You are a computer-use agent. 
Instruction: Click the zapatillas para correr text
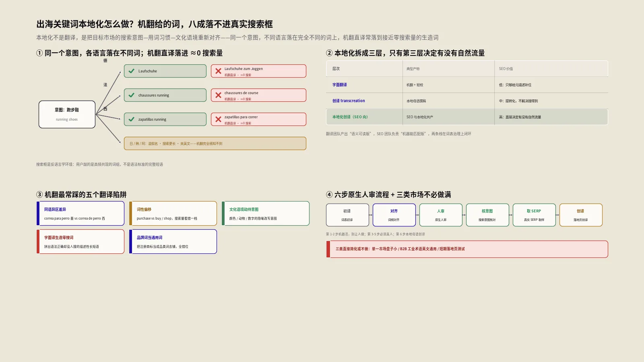tap(241, 117)
